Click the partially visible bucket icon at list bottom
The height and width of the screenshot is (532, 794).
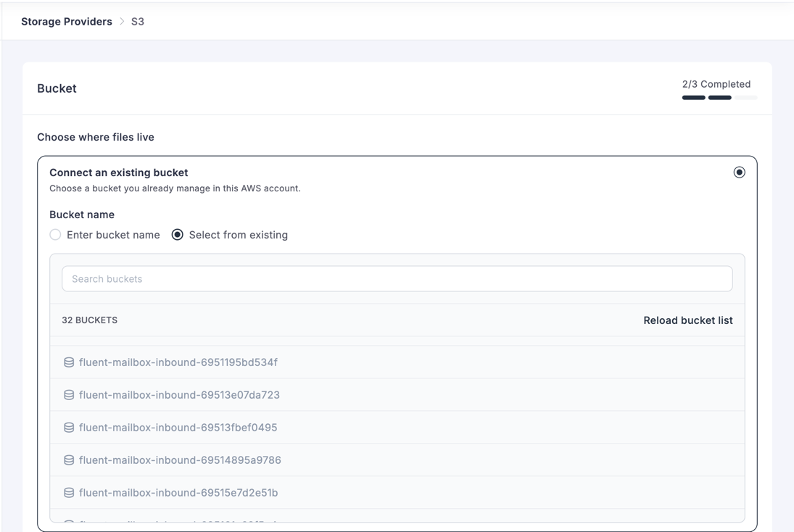pos(68,523)
